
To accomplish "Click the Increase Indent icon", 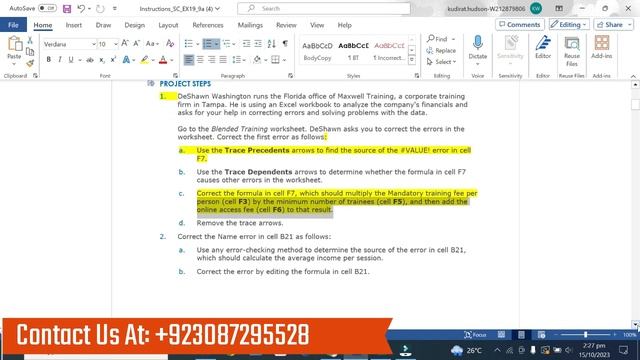I will tap(258, 44).
